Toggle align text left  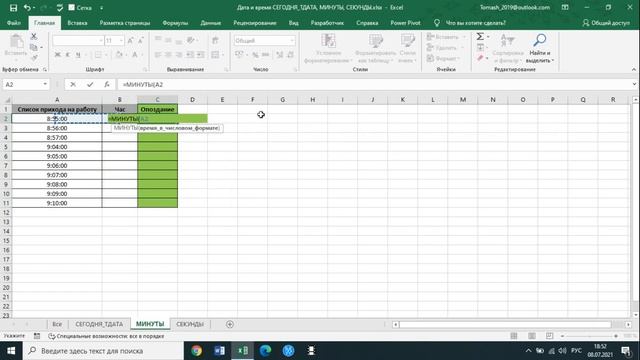pyautogui.click(x=158, y=55)
